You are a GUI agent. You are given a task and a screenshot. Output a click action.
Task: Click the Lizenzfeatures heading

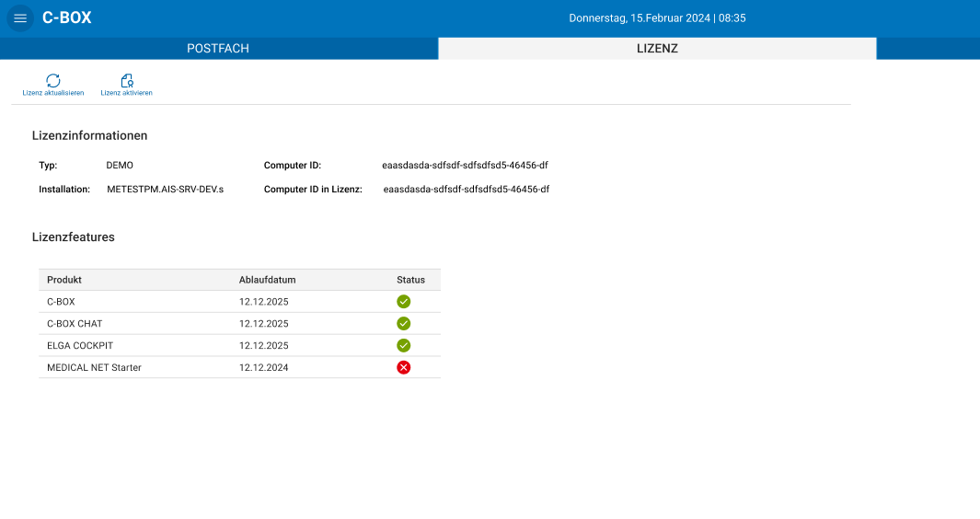pyautogui.click(x=74, y=237)
